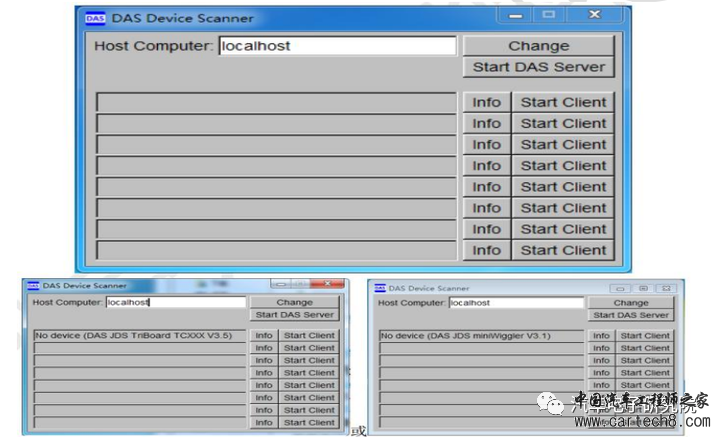Start Client on the sixth row of the TriBoard window
Screen dimensions: 720x437
(309, 398)
